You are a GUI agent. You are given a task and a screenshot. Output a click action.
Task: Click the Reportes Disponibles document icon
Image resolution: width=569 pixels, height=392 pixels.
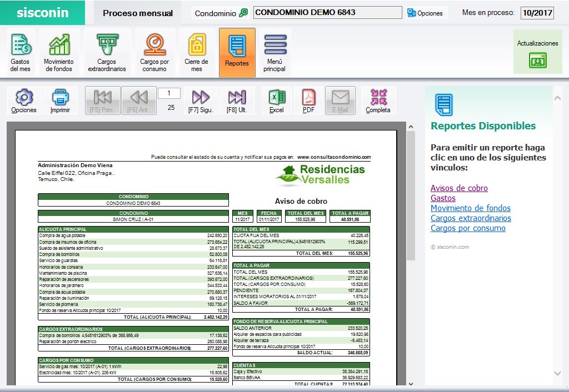[444, 104]
